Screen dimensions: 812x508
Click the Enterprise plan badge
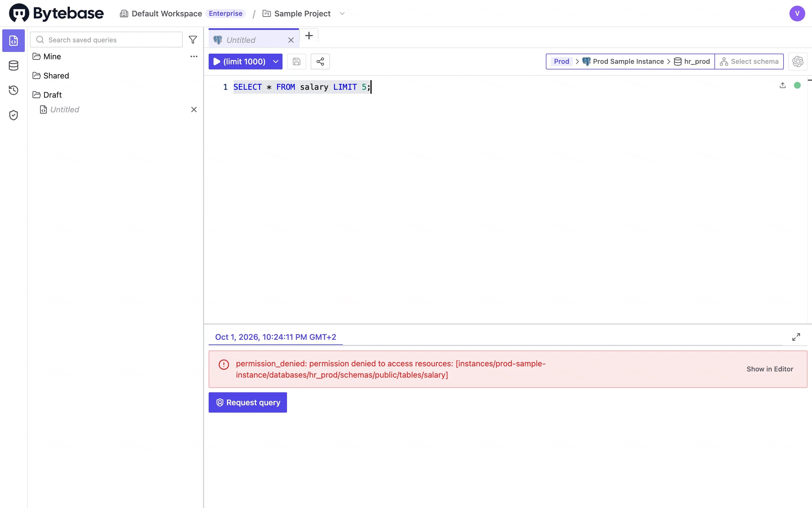click(x=226, y=14)
